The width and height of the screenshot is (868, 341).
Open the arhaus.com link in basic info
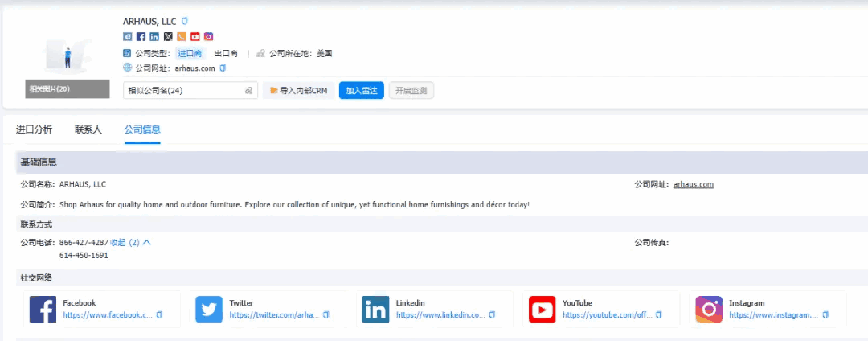tap(693, 184)
